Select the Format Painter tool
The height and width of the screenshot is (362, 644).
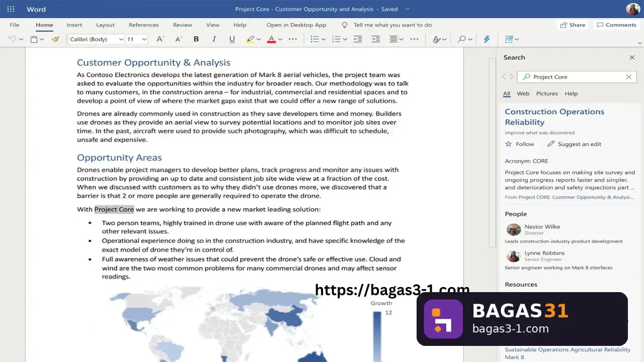(x=55, y=39)
